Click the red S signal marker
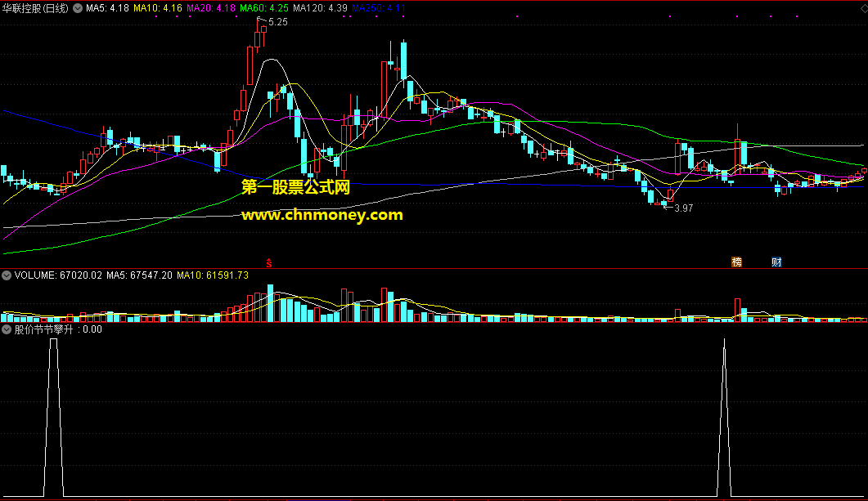Viewport: 868px width, 501px height. point(269,263)
